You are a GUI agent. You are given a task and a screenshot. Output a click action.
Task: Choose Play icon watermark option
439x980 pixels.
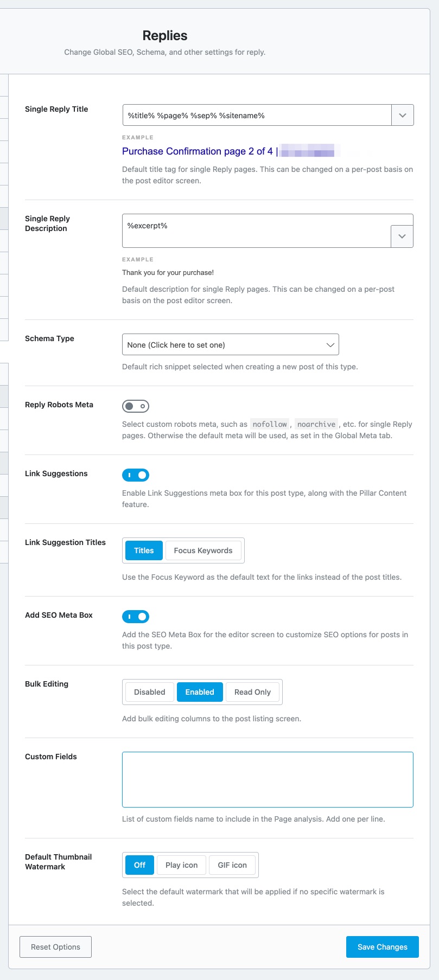pos(182,865)
